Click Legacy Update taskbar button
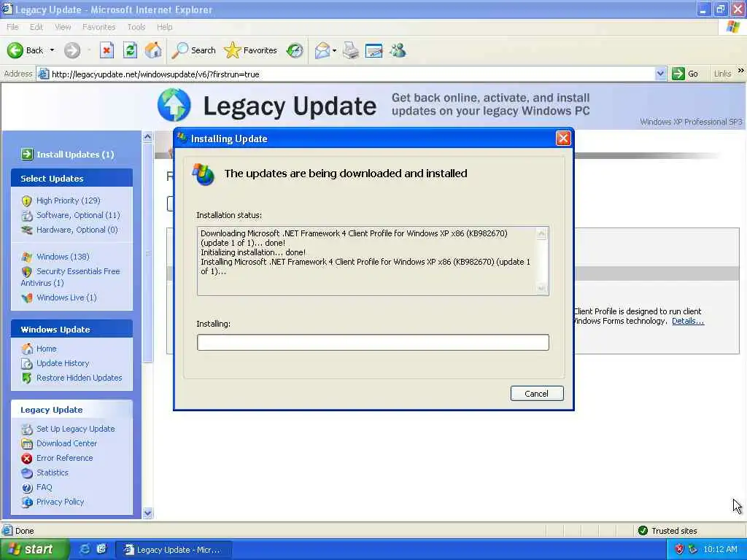The height and width of the screenshot is (560, 747). (174, 550)
